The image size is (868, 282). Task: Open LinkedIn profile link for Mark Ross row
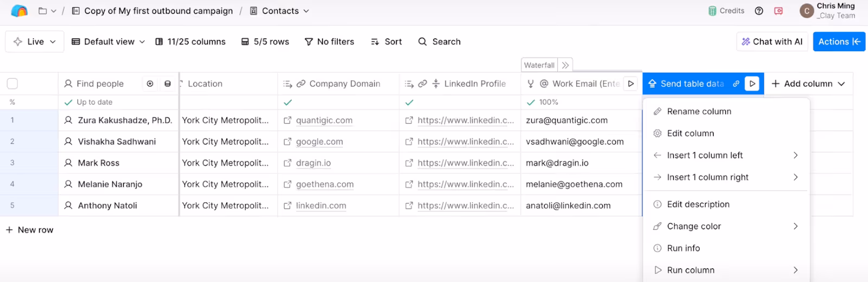(465, 163)
